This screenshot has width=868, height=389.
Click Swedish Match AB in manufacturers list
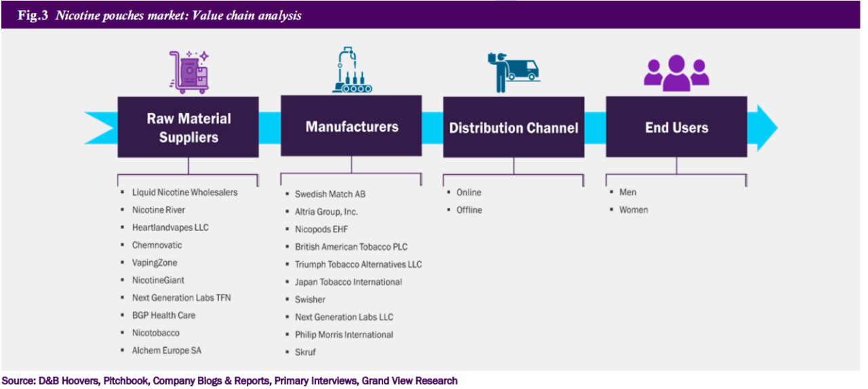(x=330, y=194)
